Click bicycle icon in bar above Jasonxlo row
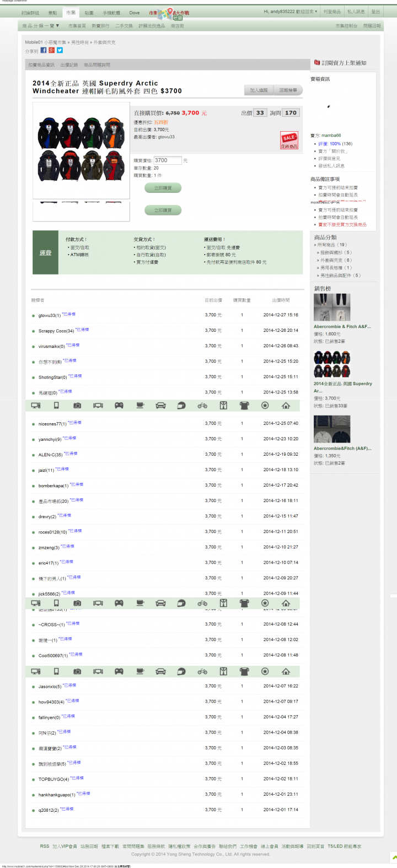 202,671
